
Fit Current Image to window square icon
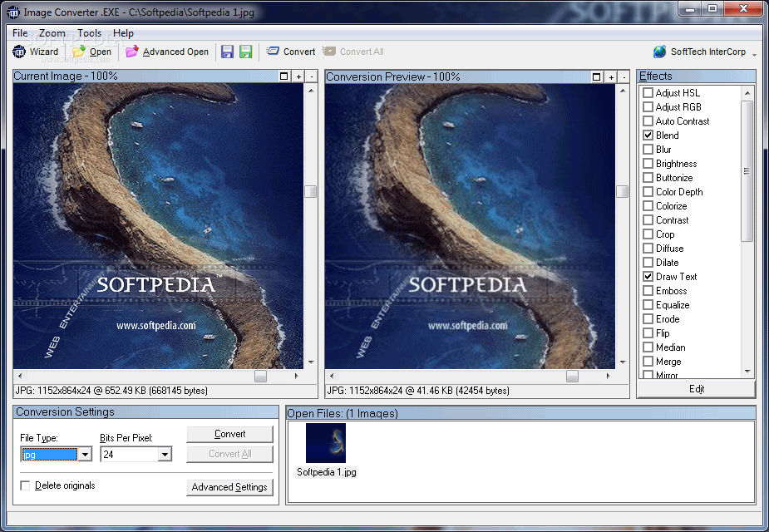click(284, 76)
